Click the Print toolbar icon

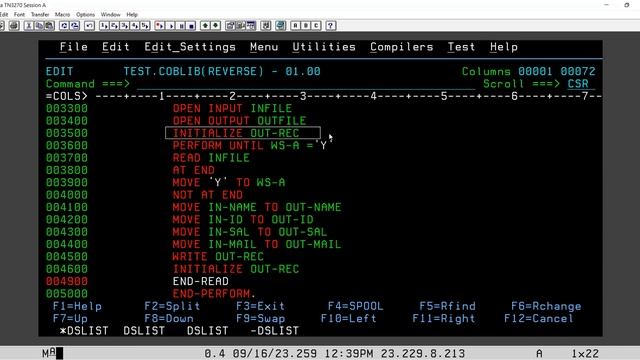pos(14,26)
